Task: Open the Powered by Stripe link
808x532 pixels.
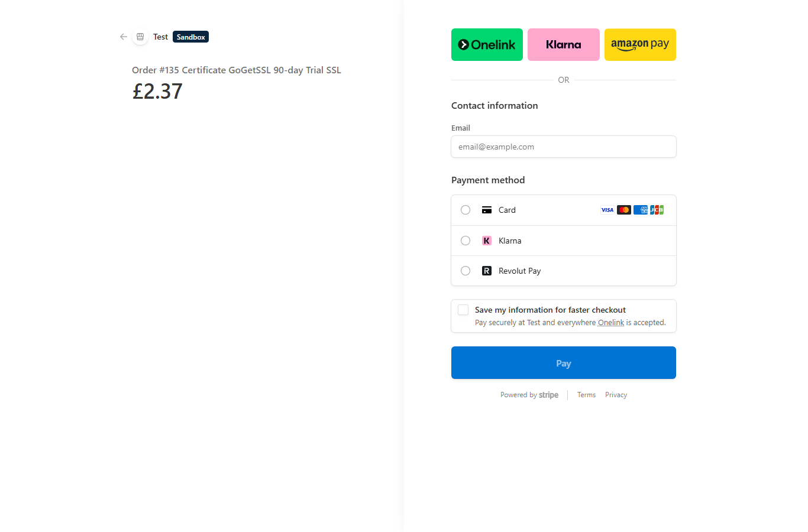Action: tap(529, 395)
